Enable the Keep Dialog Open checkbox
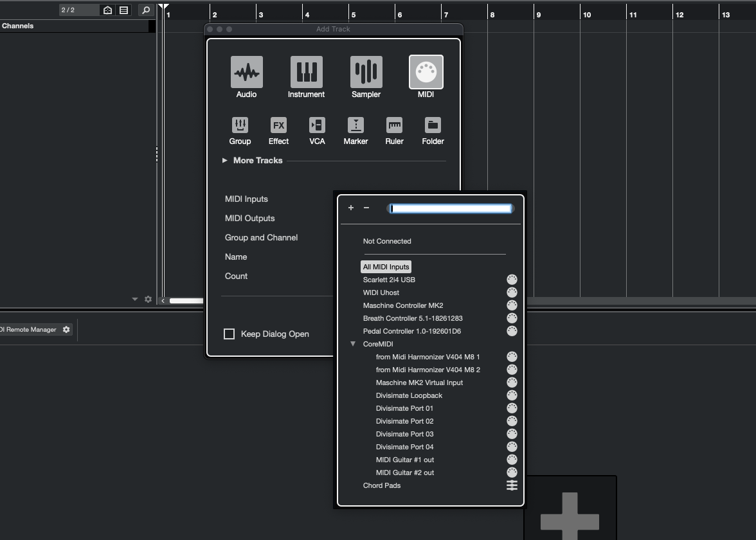This screenshot has height=540, width=756. pyautogui.click(x=230, y=334)
